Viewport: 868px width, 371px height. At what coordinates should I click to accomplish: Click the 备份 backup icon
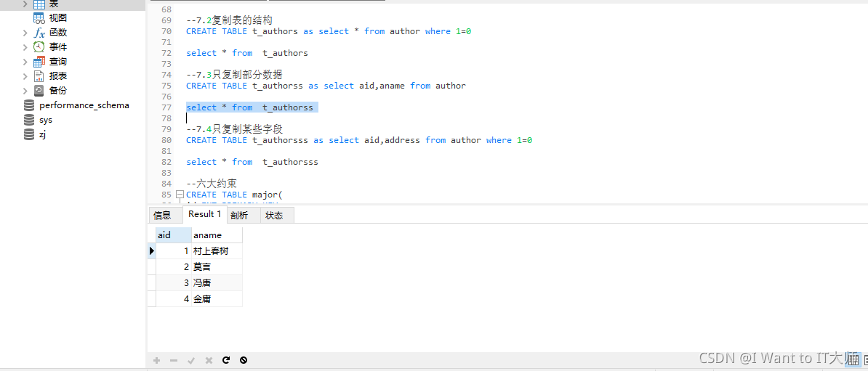[x=39, y=90]
